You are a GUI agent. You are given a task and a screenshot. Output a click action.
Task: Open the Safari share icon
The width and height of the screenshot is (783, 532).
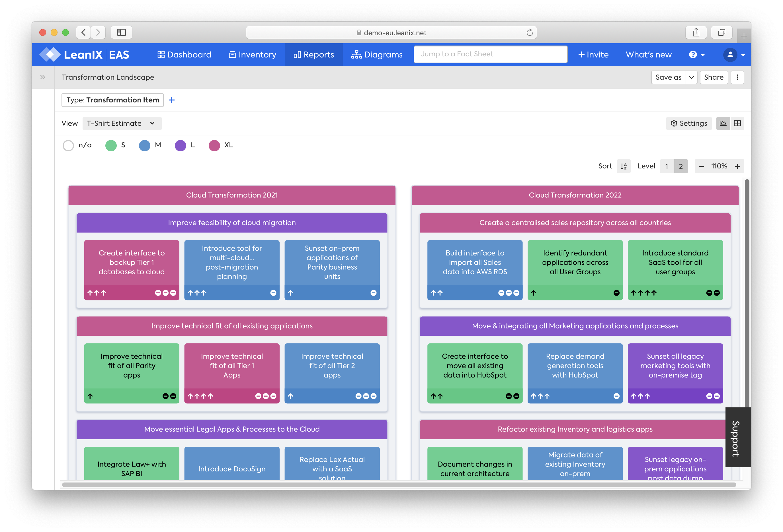coord(696,32)
